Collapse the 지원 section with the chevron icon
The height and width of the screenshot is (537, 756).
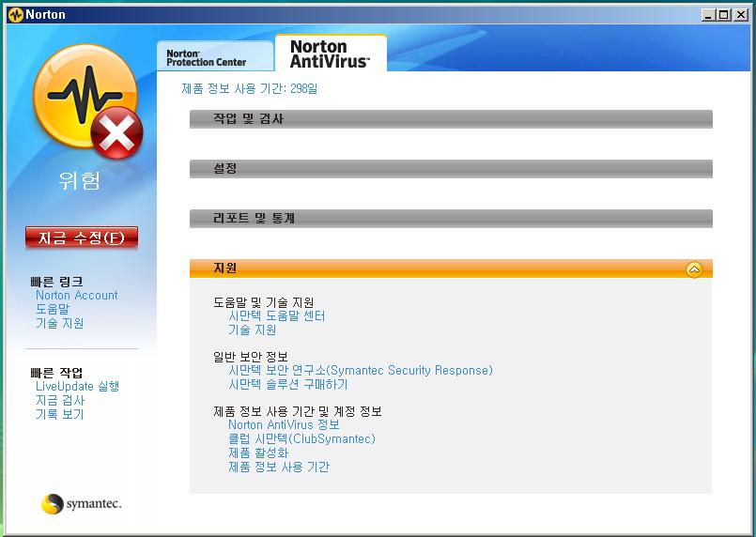pyautogui.click(x=694, y=269)
